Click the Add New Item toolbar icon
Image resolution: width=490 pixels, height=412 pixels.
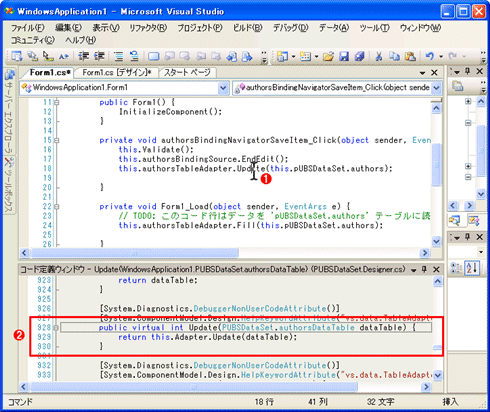(306, 57)
